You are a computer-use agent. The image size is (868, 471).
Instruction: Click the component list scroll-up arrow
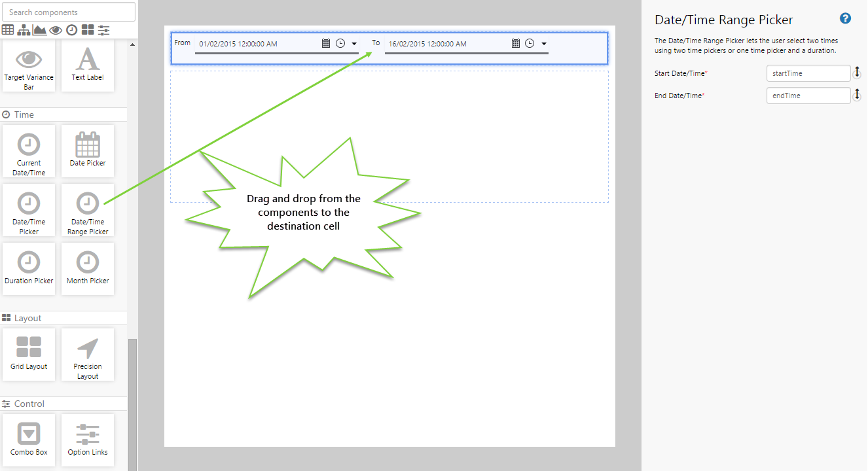[133, 45]
